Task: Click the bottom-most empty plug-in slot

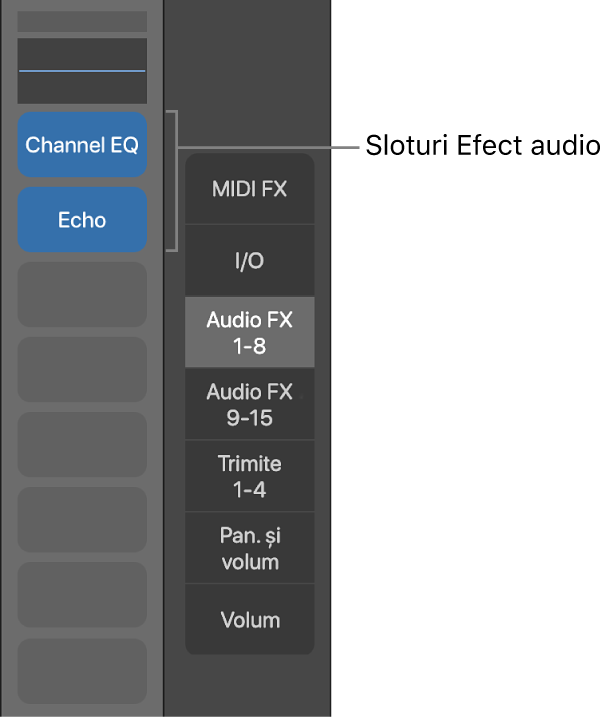Action: click(82, 670)
